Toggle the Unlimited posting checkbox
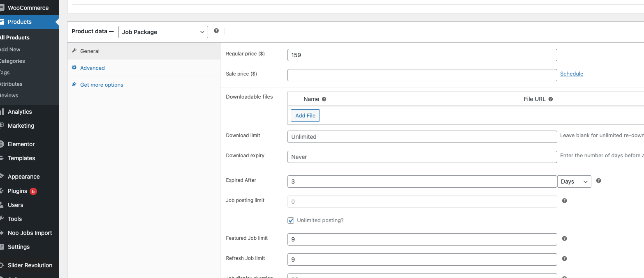 pyautogui.click(x=291, y=221)
